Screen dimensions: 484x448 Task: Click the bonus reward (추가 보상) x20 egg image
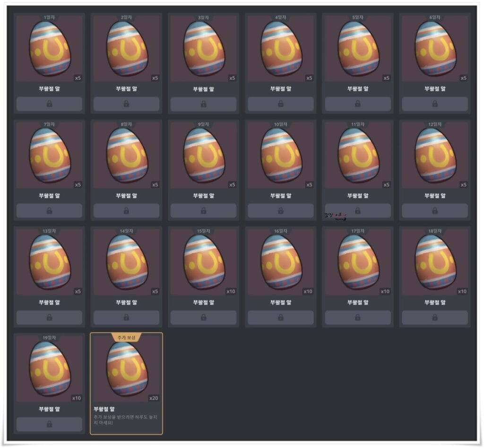(x=127, y=369)
